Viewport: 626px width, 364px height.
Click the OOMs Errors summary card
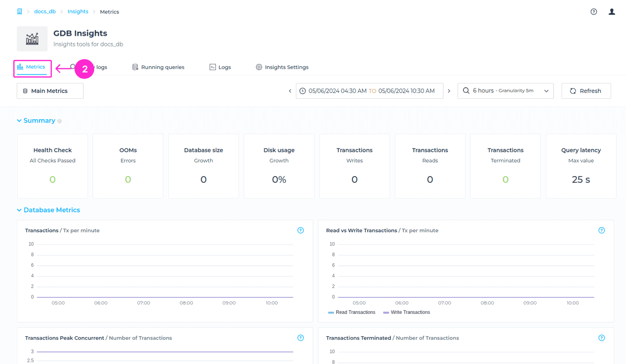pyautogui.click(x=128, y=166)
